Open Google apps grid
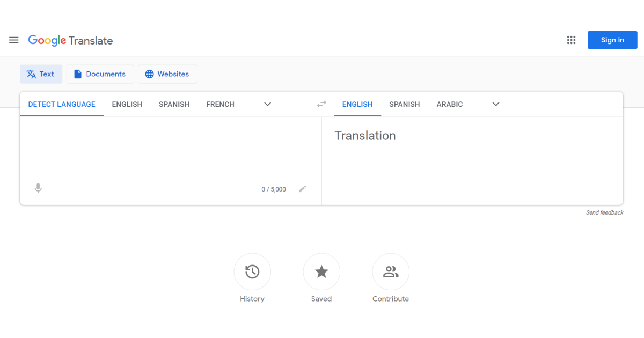644x338 pixels. click(571, 40)
